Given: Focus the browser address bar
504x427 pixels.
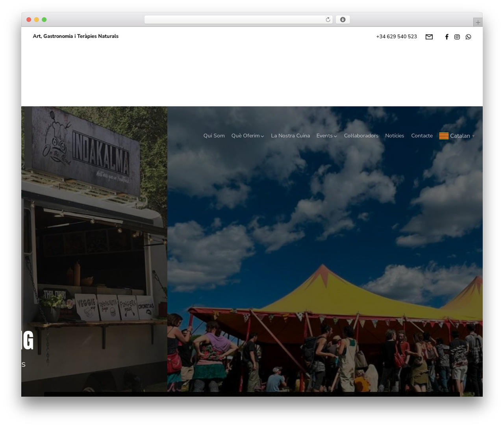Looking at the screenshot, I should click(238, 20).
